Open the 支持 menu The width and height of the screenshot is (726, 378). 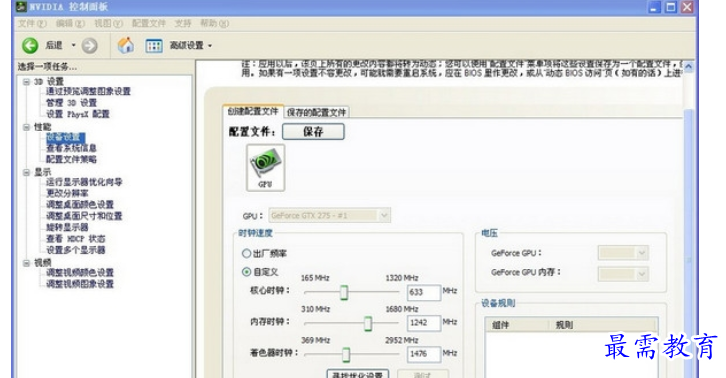tap(182, 23)
